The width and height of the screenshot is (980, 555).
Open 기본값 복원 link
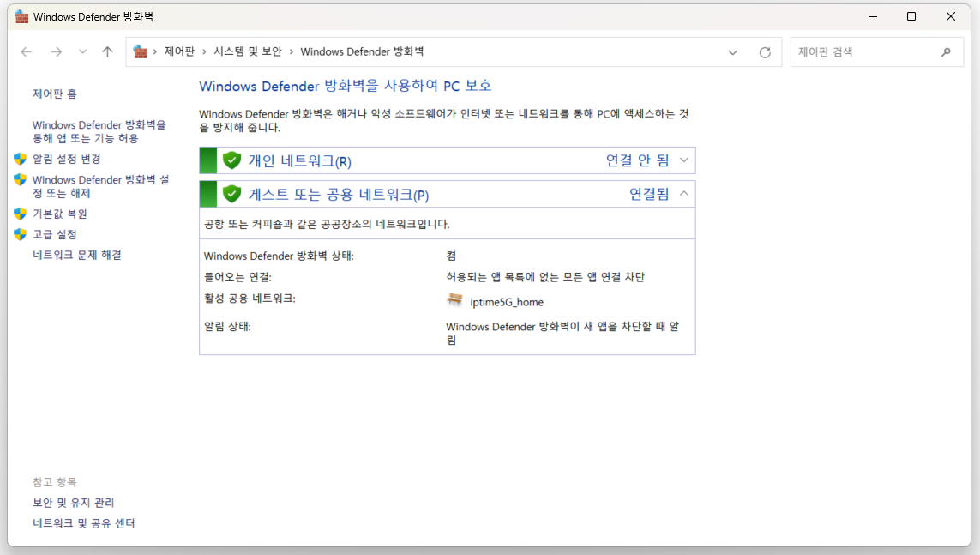[59, 214]
